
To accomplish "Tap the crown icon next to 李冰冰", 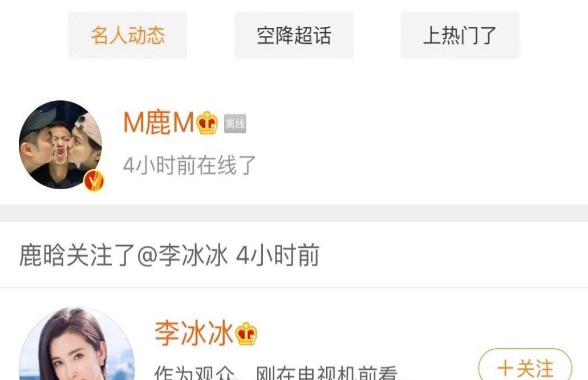I will click(246, 333).
